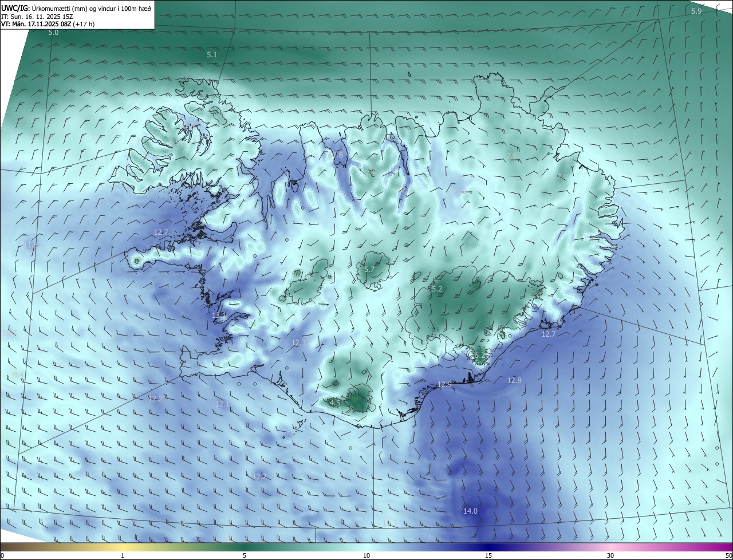Click the valid time line "VT: Mán. 17.11.2025 08Z (+17 h)"
This screenshot has height=560, width=733.
click(48, 24)
